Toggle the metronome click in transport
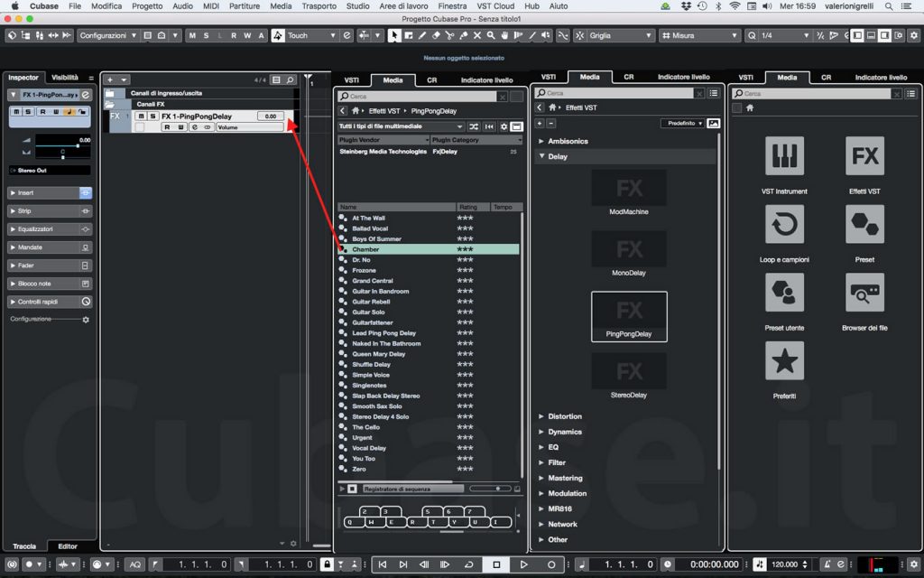 [827, 564]
